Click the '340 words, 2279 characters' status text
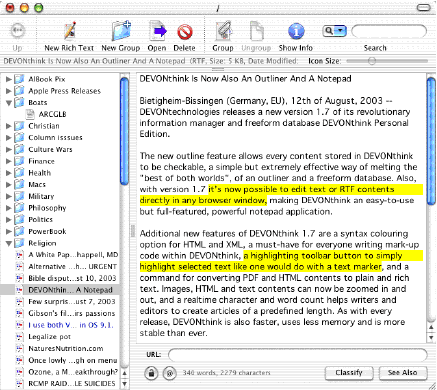 (226, 373)
